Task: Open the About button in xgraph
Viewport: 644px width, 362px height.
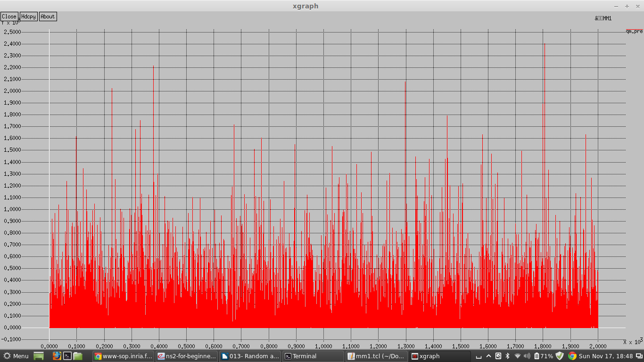Action: [48, 16]
